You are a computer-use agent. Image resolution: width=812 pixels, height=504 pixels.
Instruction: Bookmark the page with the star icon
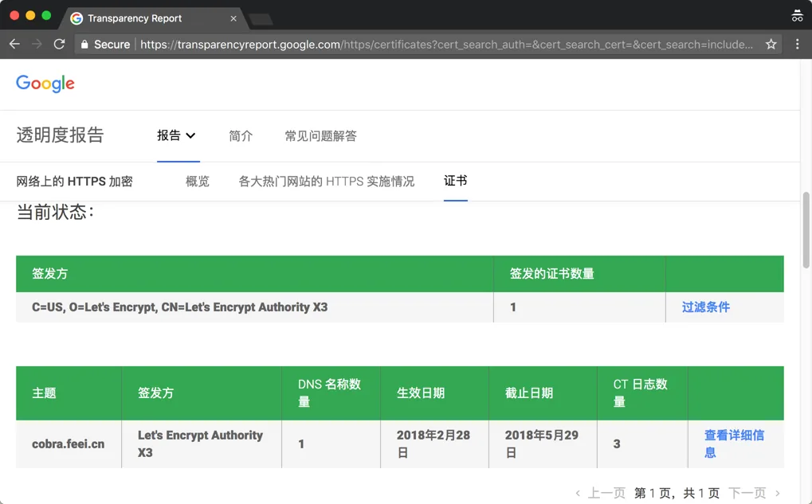(x=771, y=45)
